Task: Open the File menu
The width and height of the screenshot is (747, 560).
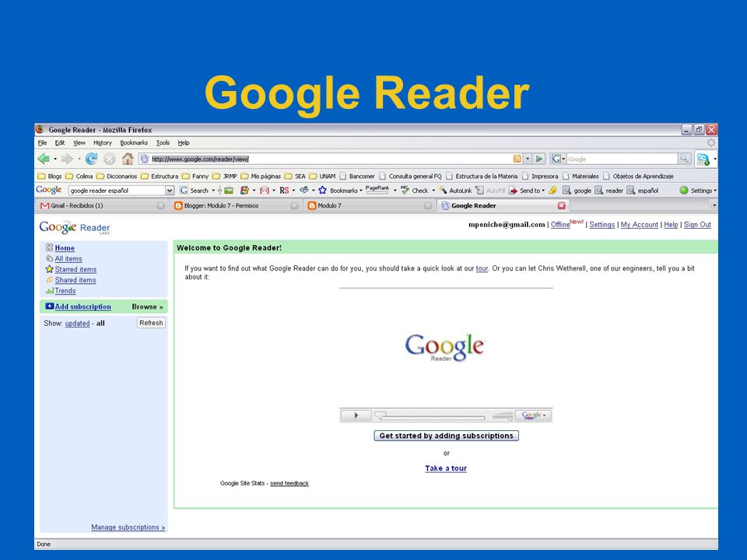Action: pyautogui.click(x=42, y=143)
